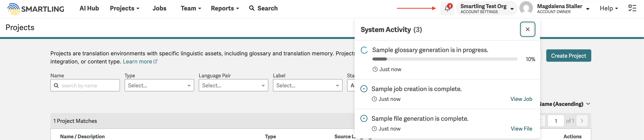Click the System Activity heading
This screenshot has height=140, width=644.
386,30
